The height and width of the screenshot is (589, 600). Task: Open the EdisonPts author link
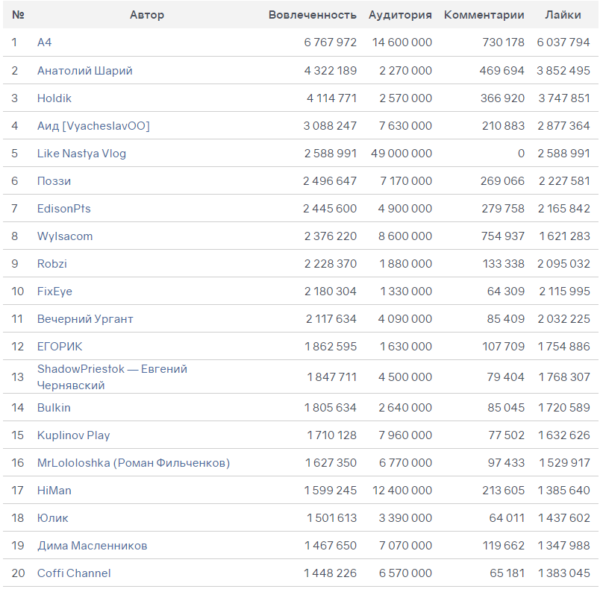(x=64, y=209)
